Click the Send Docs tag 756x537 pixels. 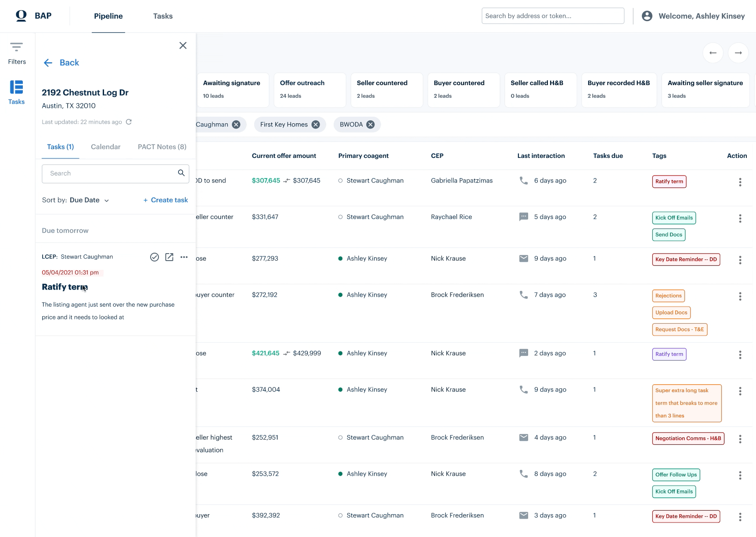[x=669, y=235]
